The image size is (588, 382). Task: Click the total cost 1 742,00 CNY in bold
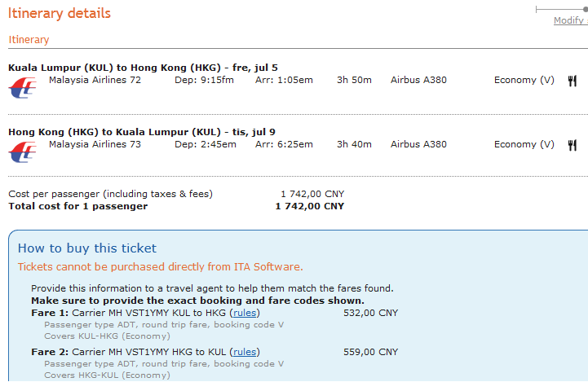tap(310, 206)
